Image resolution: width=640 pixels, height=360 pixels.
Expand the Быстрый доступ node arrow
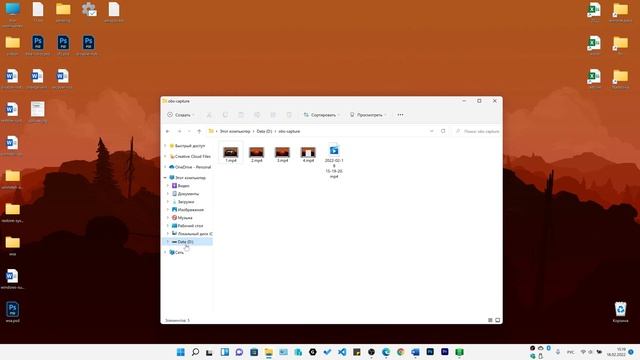tap(165, 146)
